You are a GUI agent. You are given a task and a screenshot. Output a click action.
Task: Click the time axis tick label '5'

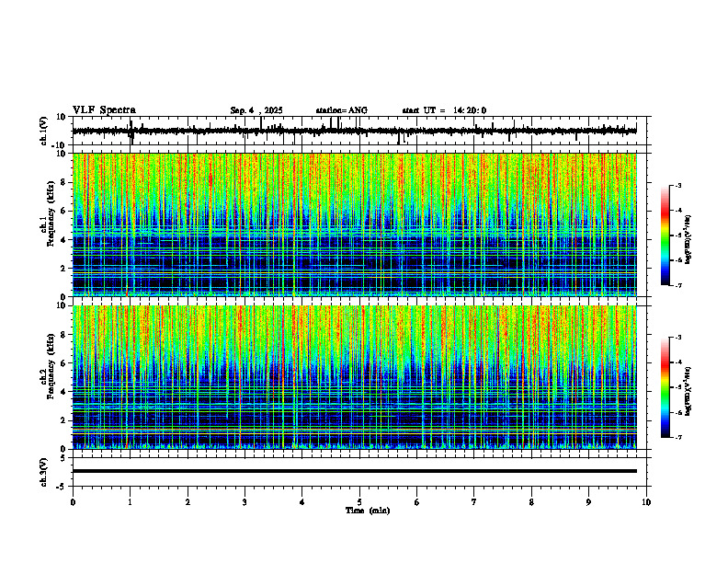coord(359,502)
